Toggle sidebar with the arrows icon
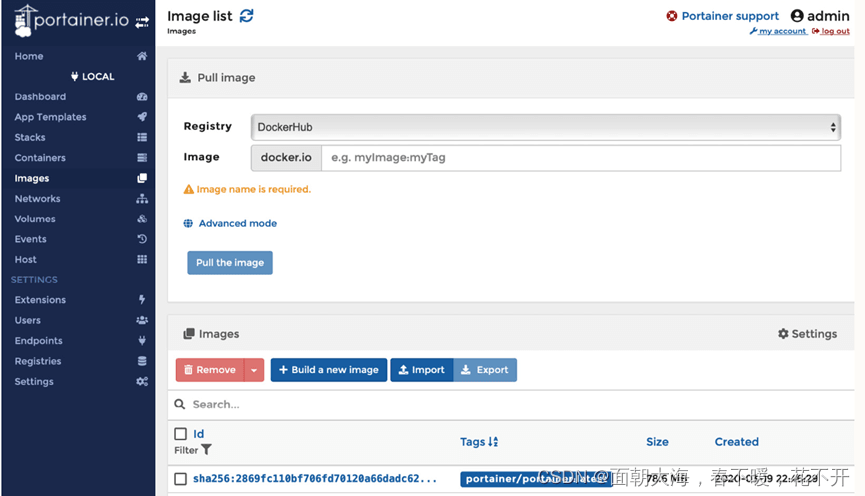 142,21
